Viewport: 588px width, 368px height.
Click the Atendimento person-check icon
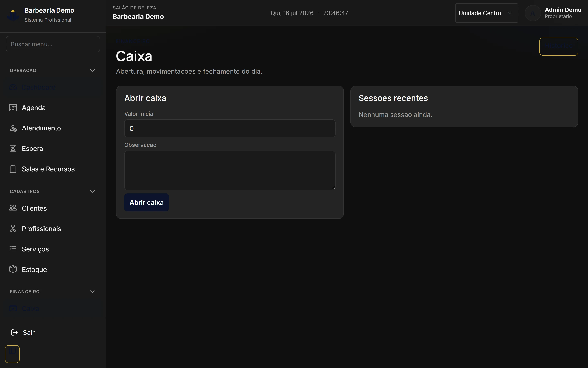(x=13, y=128)
